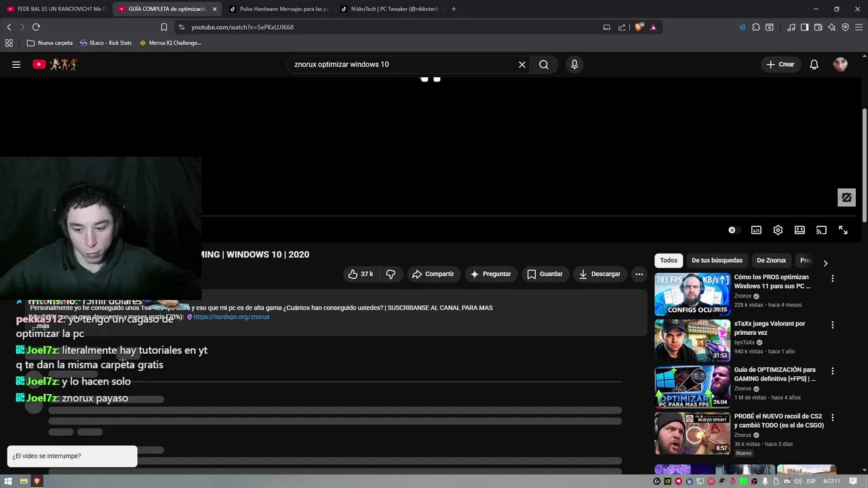Switch to the 'Pulse Hardware' TikTok tab
This screenshot has height=488, width=868.
[278, 9]
